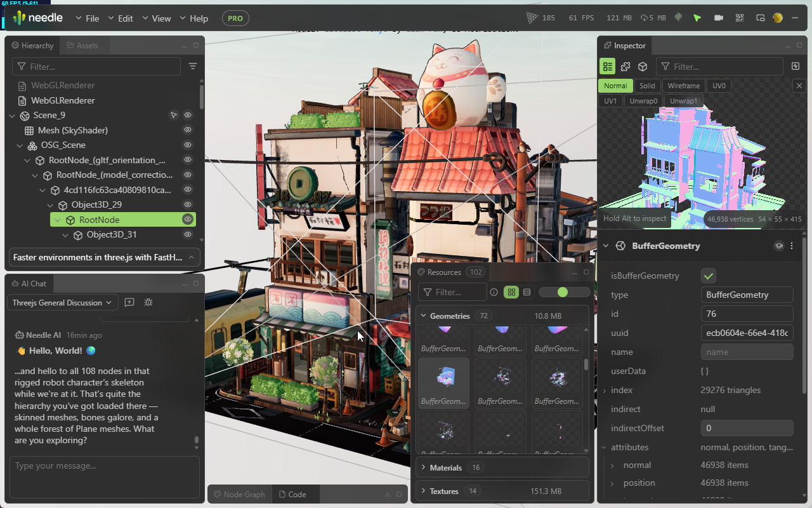Toggle visibility of Object3D_31
The height and width of the screenshot is (508, 812).
pos(188,234)
